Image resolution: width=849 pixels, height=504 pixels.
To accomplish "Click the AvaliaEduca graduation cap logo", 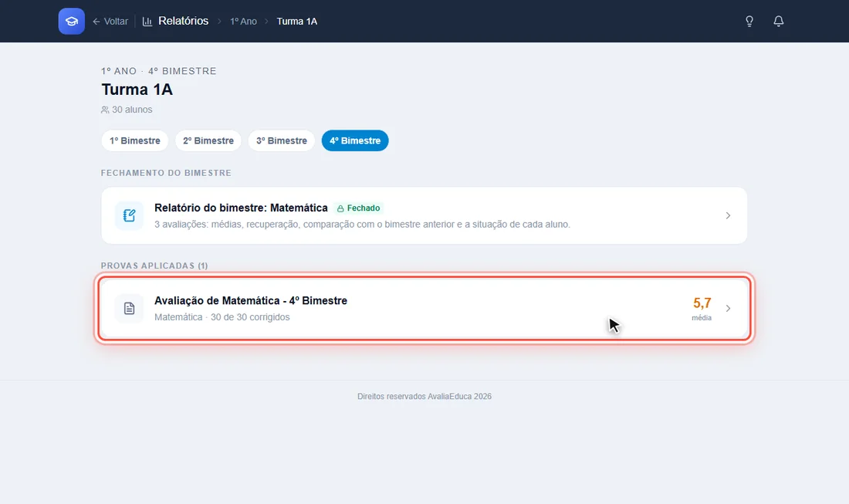I will click(x=72, y=21).
